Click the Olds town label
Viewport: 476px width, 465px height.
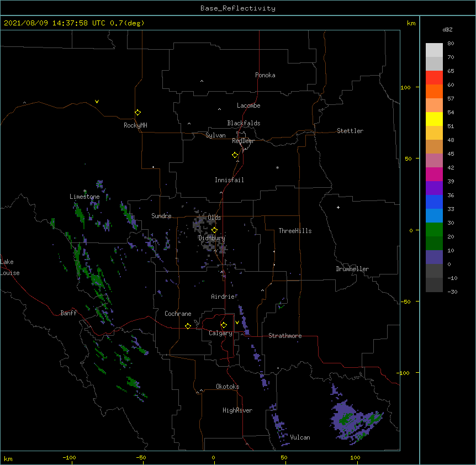(214, 218)
